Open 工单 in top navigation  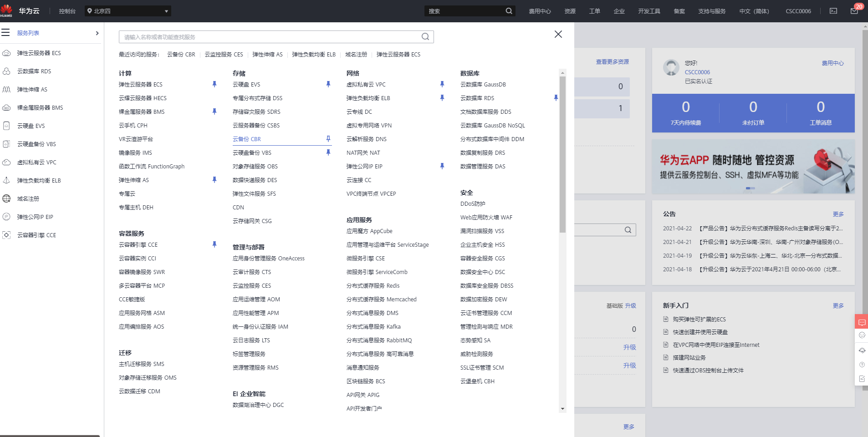click(x=595, y=11)
